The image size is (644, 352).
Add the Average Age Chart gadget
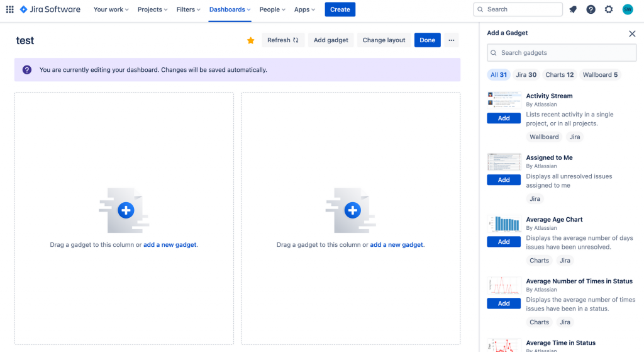point(504,242)
